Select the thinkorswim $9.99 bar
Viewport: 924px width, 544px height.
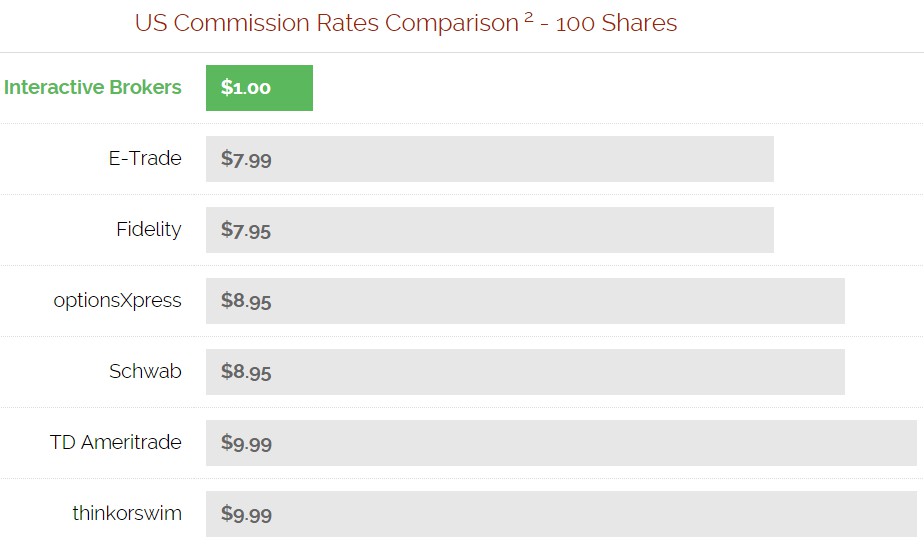[561, 514]
